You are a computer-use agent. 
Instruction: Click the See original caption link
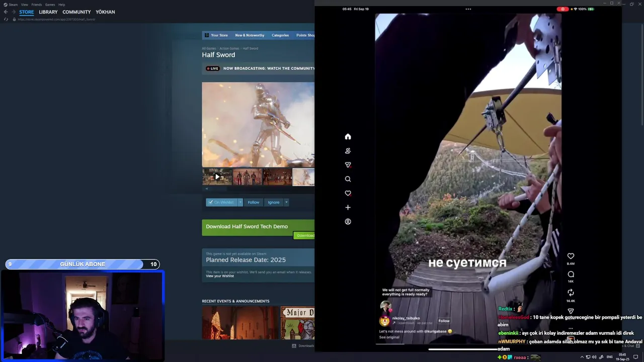click(x=389, y=337)
